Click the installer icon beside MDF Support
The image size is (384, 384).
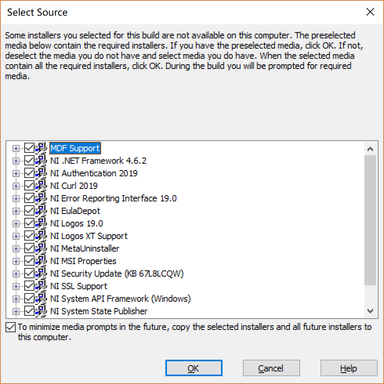coord(41,148)
